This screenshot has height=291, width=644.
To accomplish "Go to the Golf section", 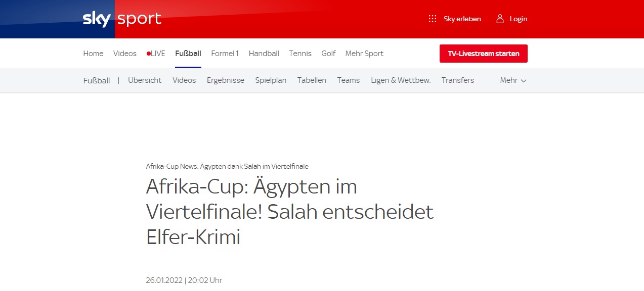I will pos(328,54).
